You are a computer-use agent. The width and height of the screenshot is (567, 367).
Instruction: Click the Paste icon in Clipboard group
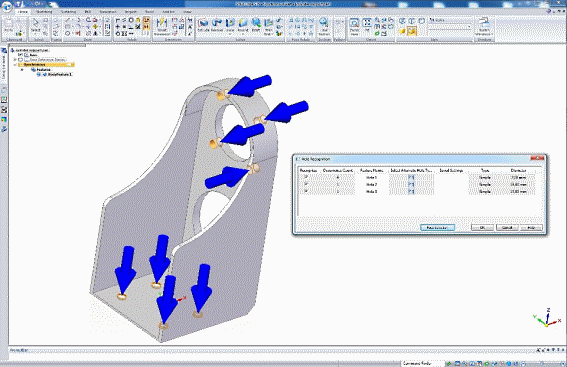(9, 26)
